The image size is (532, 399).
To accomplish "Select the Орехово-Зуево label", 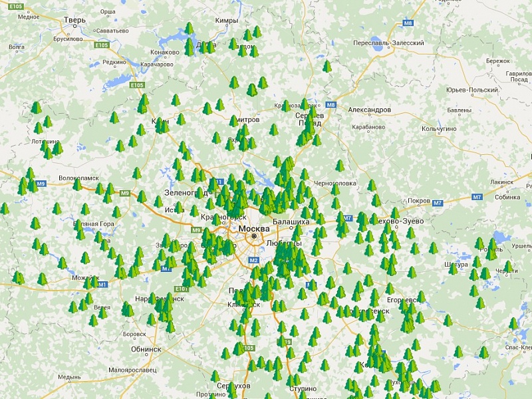I will 396,221.
